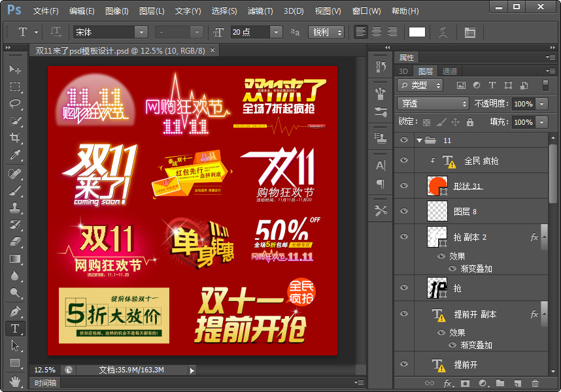561x392 pixels.
Task: Open the 穿透 blend mode dropdown
Action: tap(433, 103)
